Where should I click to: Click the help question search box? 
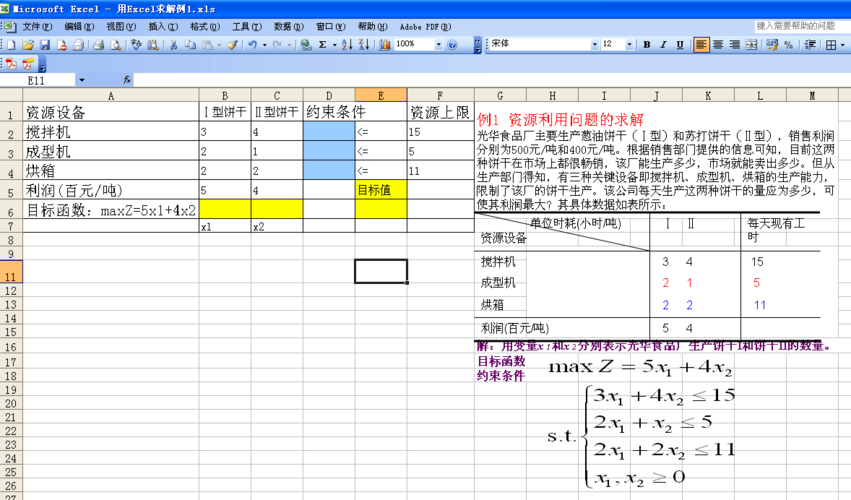click(x=801, y=26)
